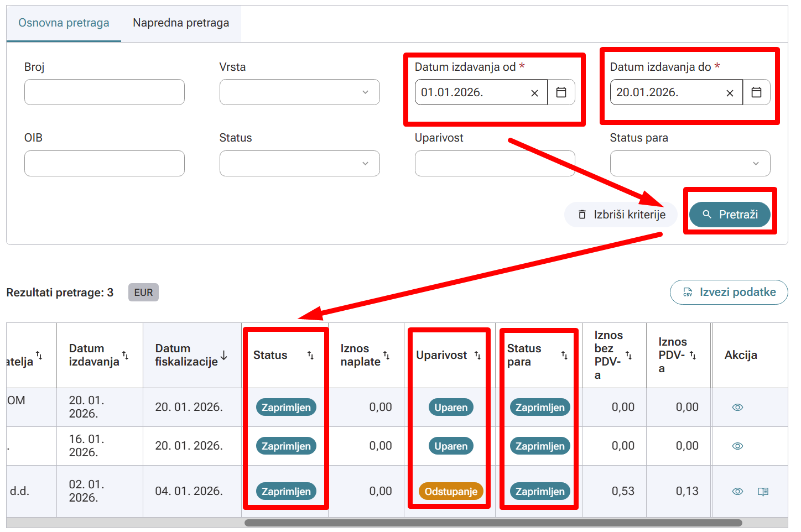Image resolution: width=801 pixels, height=532 pixels.
Task: View details of second result row
Action: pyautogui.click(x=737, y=446)
